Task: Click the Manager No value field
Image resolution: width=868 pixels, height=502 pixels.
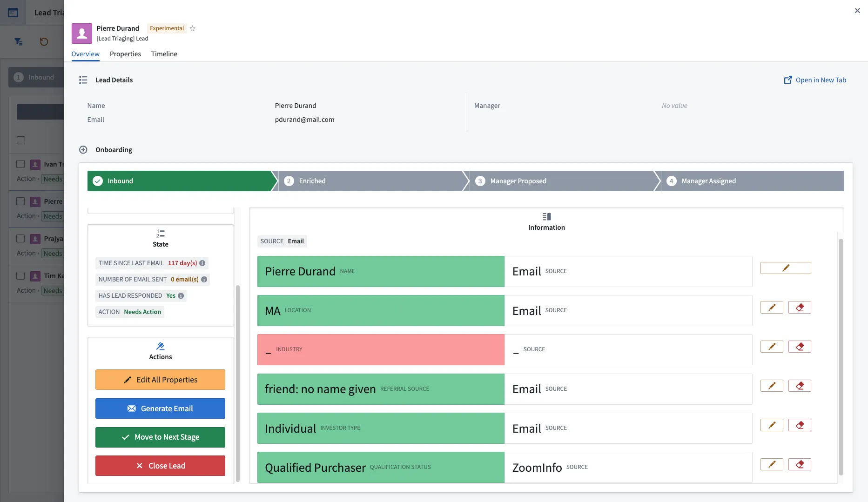Action: click(x=674, y=106)
